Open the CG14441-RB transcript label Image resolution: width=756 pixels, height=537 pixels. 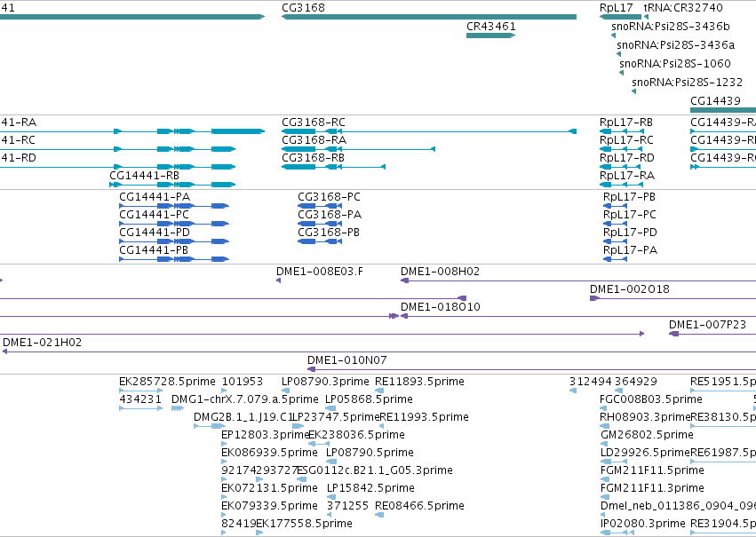click(x=144, y=176)
